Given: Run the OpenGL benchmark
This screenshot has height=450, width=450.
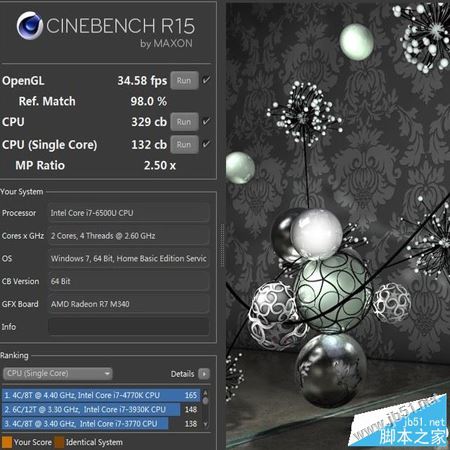Looking at the screenshot, I should click(184, 80).
